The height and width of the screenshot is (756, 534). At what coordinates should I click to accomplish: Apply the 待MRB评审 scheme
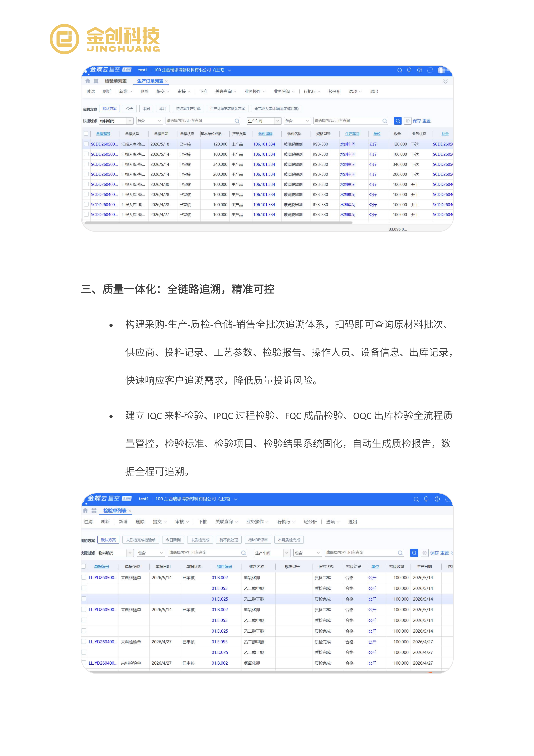click(258, 540)
